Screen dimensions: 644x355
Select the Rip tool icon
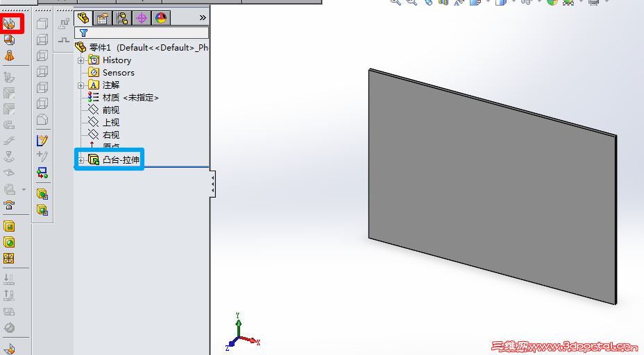tap(9, 348)
